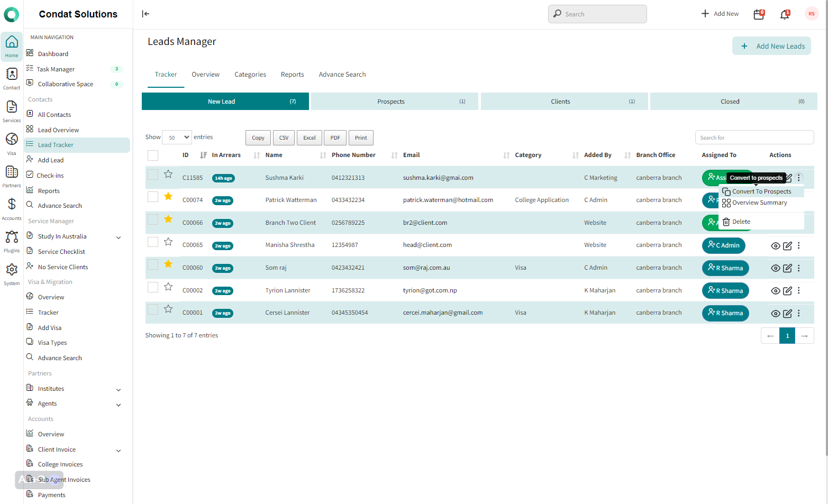This screenshot has width=828, height=504.
Task: Open Lead Overview in sidebar
Action: (x=58, y=130)
